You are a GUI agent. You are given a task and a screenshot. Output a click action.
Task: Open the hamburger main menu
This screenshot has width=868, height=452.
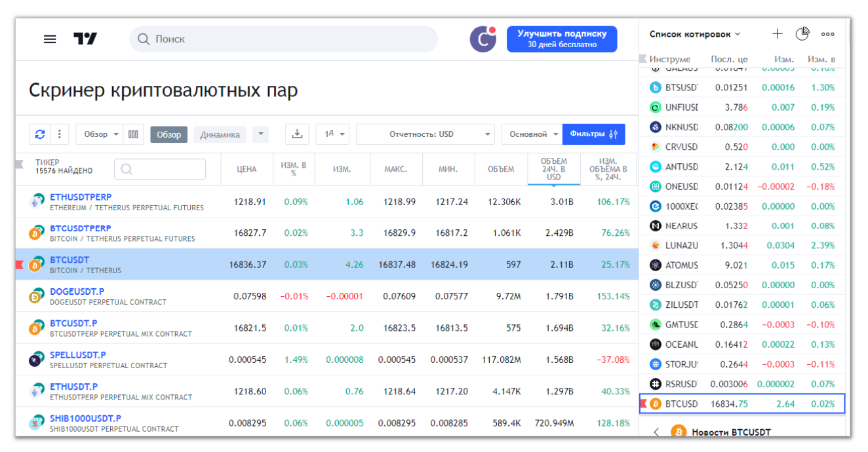click(50, 39)
